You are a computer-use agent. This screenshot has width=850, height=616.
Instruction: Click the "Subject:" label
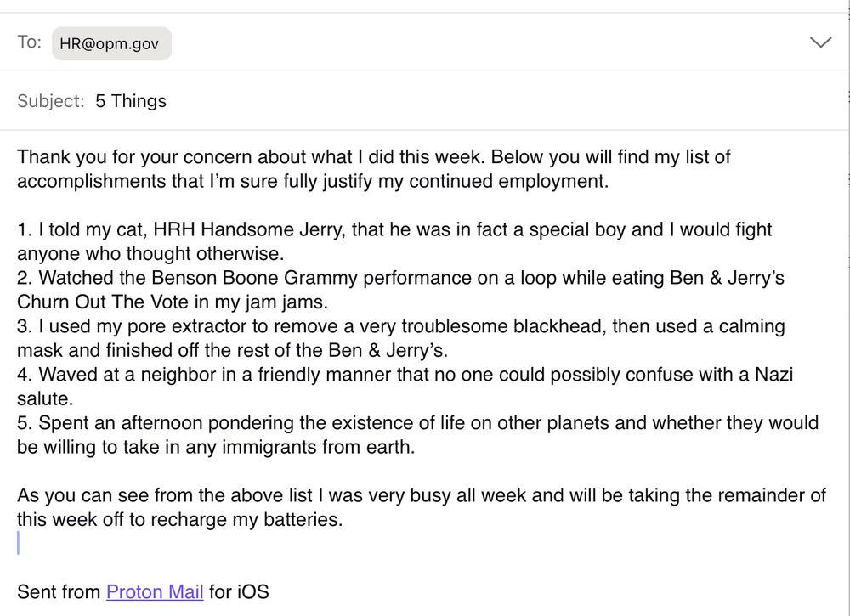[x=51, y=101]
